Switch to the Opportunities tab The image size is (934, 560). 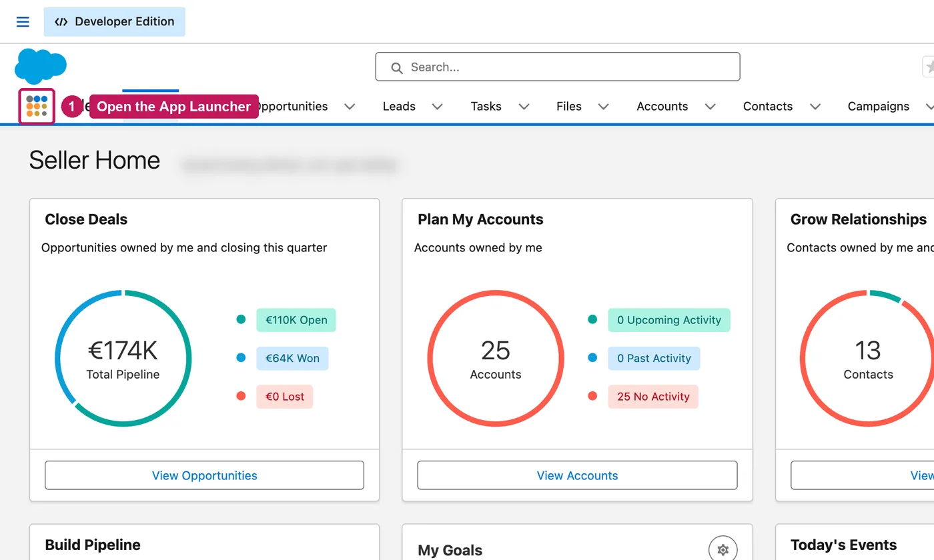[293, 107]
